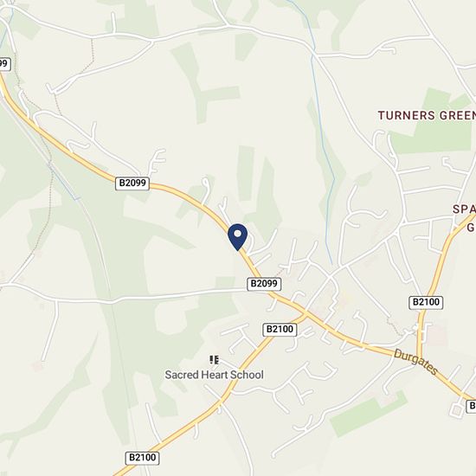Click the SPA place label at right edge
This screenshot has width=476, height=476.
pos(464,209)
